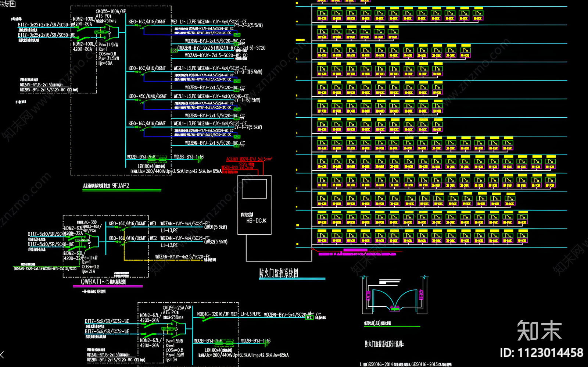Click the 防火门监控系统设计说明 heading
This screenshot has height=367, width=588.
[x=384, y=344]
